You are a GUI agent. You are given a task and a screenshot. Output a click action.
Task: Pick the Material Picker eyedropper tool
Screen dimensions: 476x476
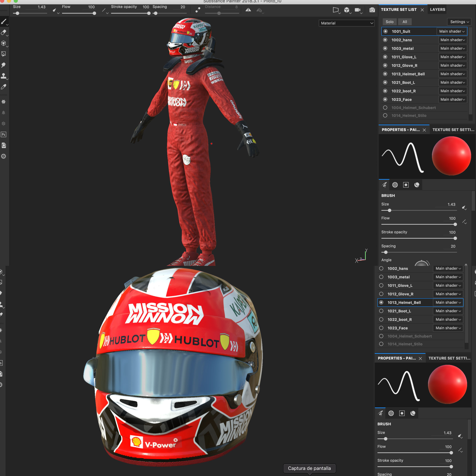point(4,87)
